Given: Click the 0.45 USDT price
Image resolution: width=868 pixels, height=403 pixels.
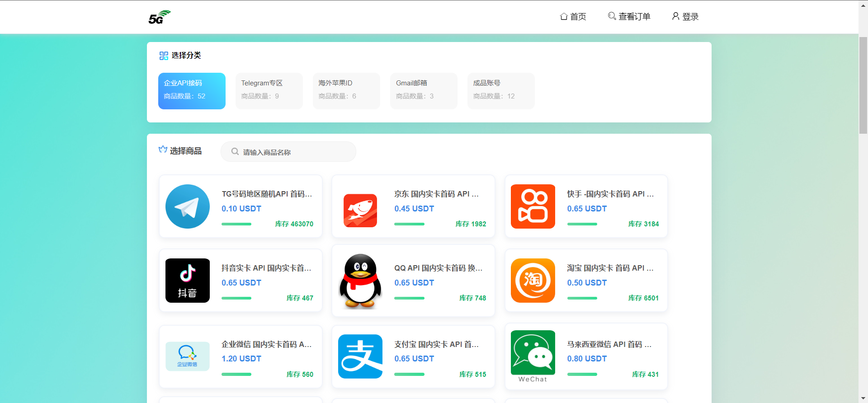Looking at the screenshot, I should [414, 209].
